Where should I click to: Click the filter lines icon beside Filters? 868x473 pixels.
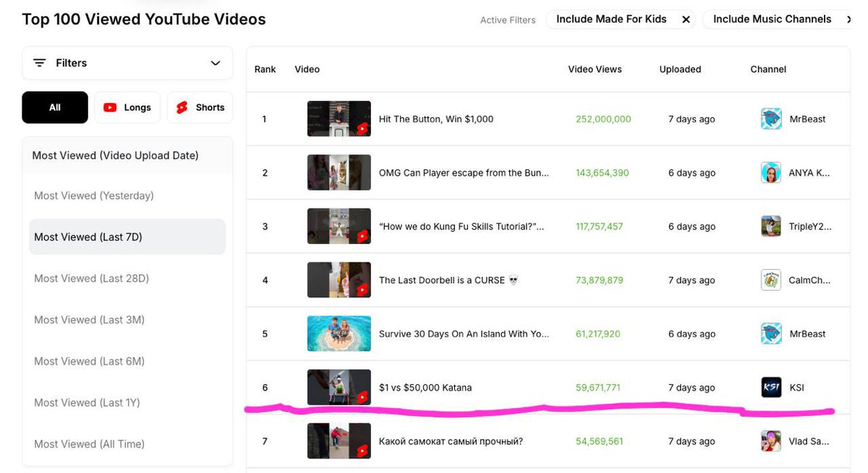point(40,63)
